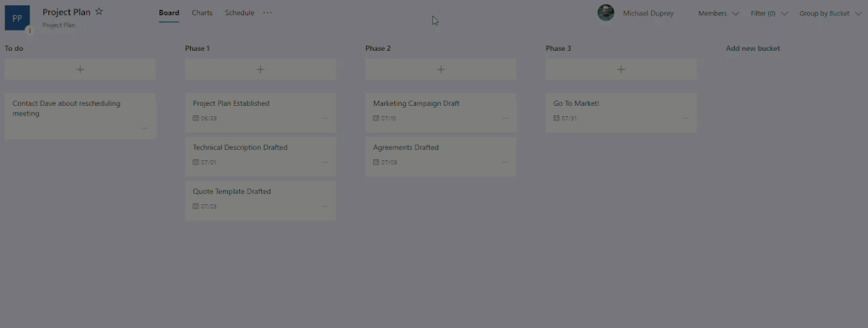The height and width of the screenshot is (328, 868).
Task: Mark Project Plan as favorite star
Action: pyautogui.click(x=99, y=12)
